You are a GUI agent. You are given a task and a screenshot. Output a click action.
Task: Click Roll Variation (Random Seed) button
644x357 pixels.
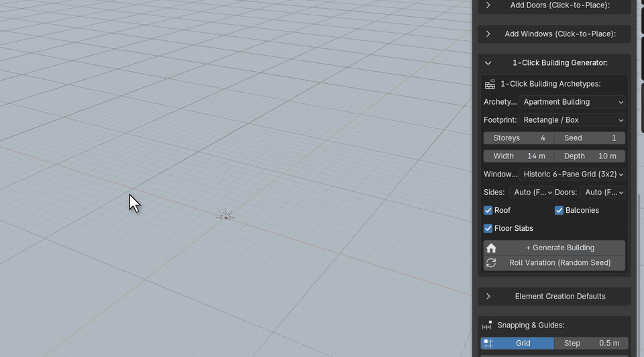[554, 263]
